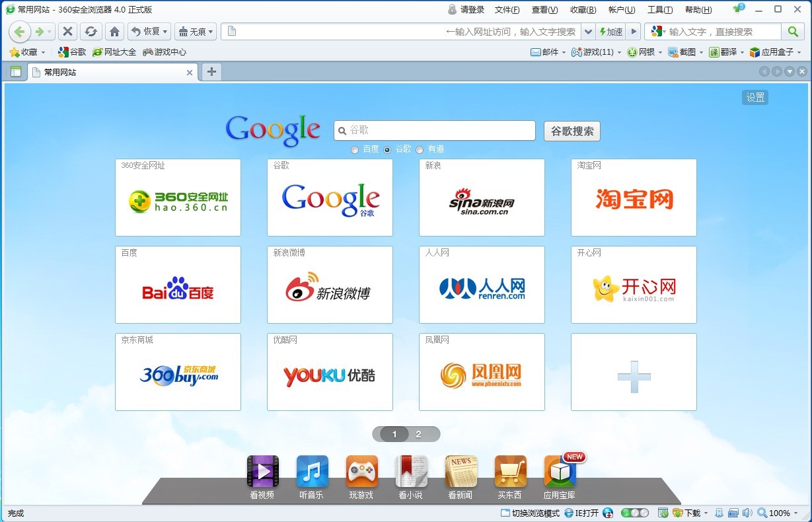Open the 淘宝网 site thumbnail
Viewport: 812px width, 522px height.
(634, 198)
